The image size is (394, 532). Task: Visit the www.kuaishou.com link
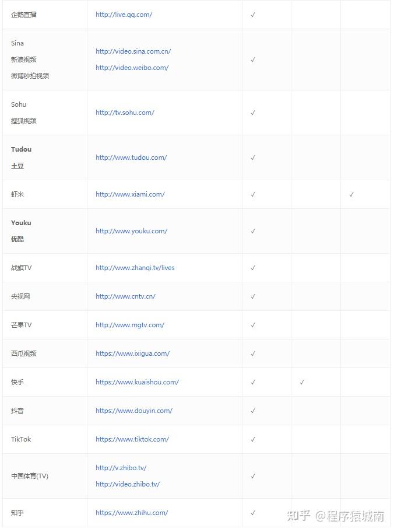[137, 382]
